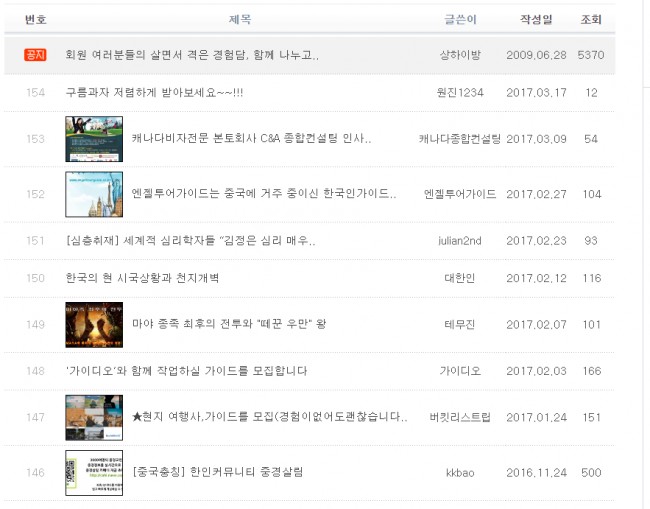Open post [심층취재] 세계적 심리학자들

pyautogui.click(x=191, y=240)
